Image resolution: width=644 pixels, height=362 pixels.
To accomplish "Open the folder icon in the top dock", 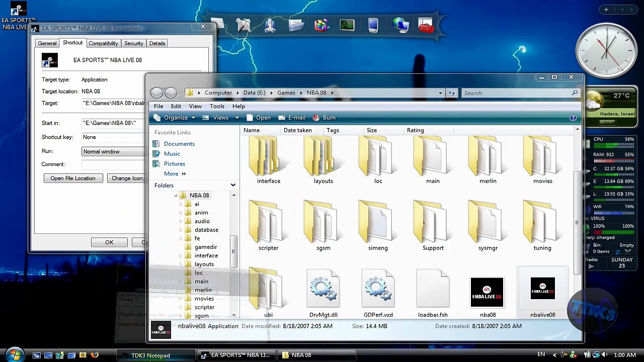I will (296, 25).
